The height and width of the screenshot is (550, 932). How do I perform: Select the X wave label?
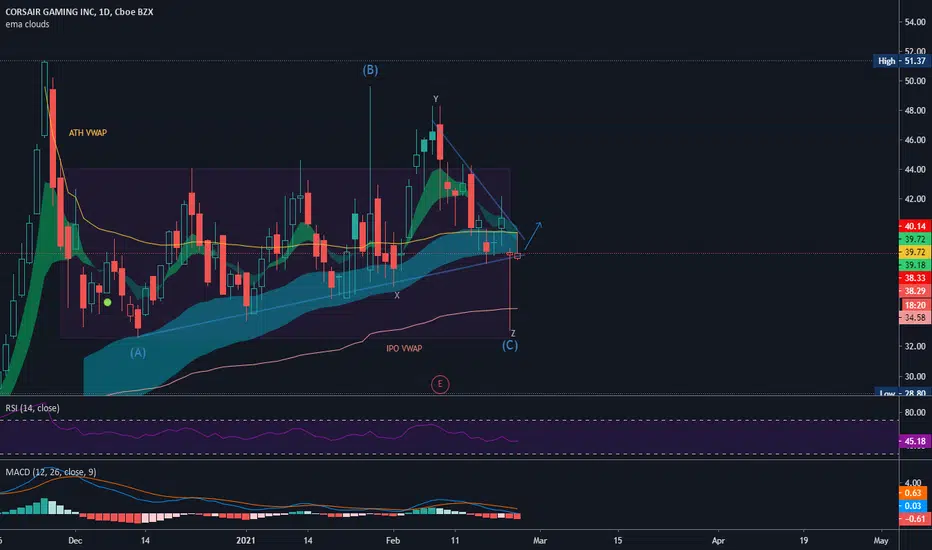point(397,296)
